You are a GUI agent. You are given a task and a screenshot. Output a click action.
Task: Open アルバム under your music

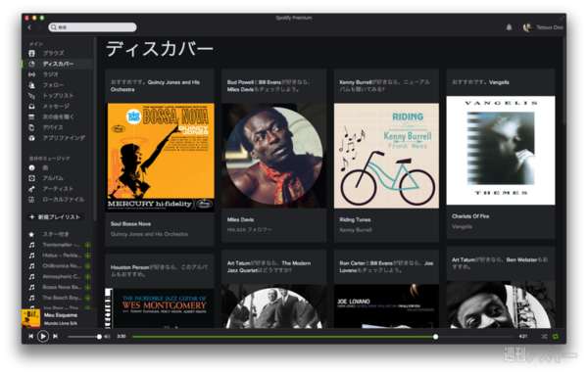point(53,178)
